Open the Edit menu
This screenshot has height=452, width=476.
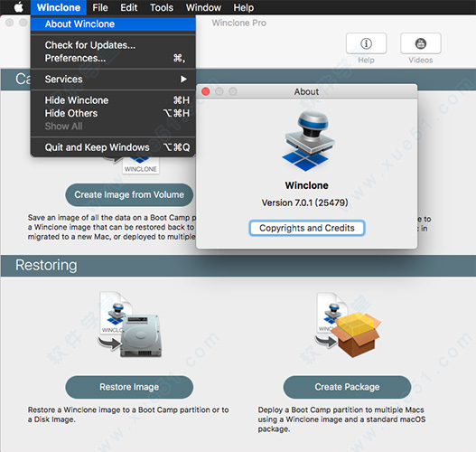[129, 7]
